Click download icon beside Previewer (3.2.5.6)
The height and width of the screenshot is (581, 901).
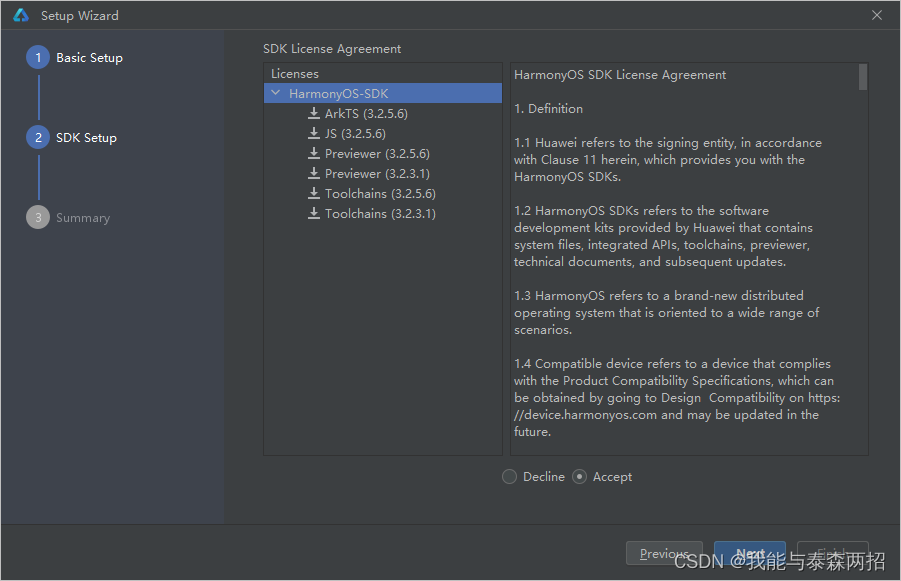point(314,153)
